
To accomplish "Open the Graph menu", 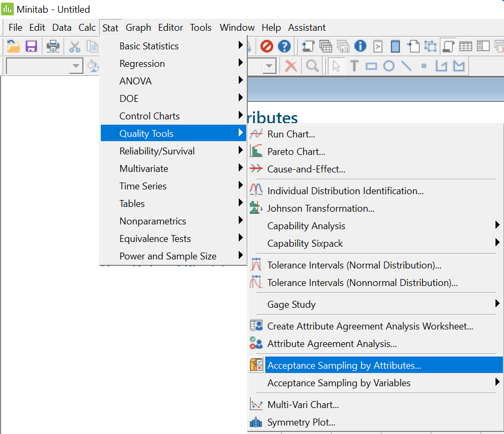I will pos(138,28).
